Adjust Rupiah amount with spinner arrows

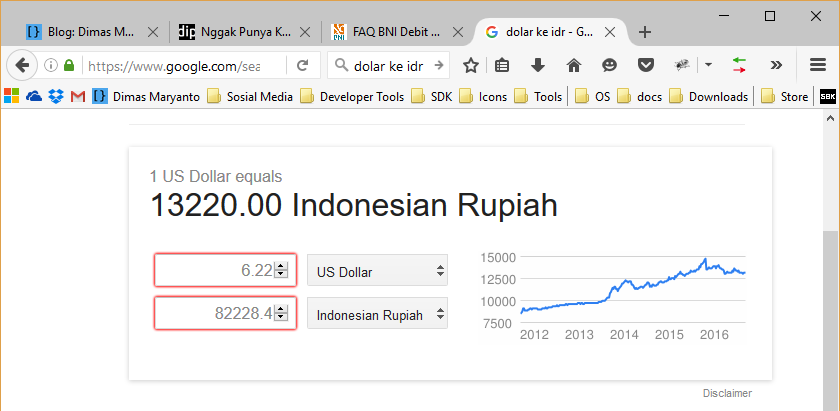[x=281, y=313]
